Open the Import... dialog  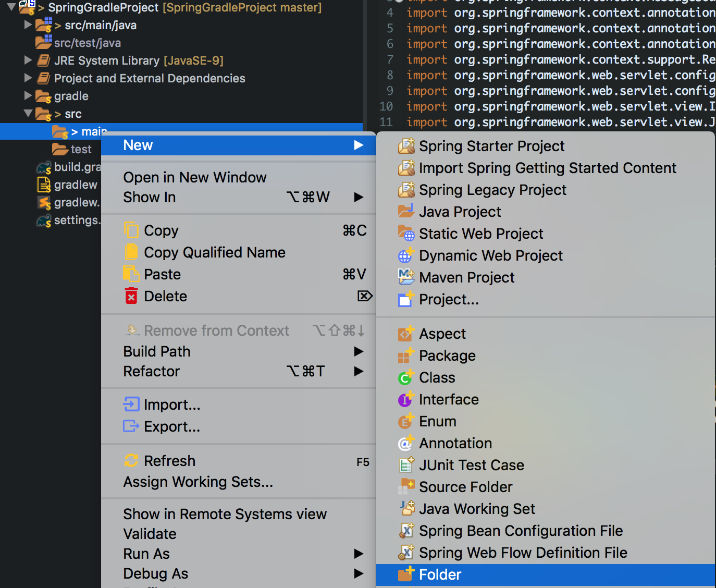coord(171,405)
